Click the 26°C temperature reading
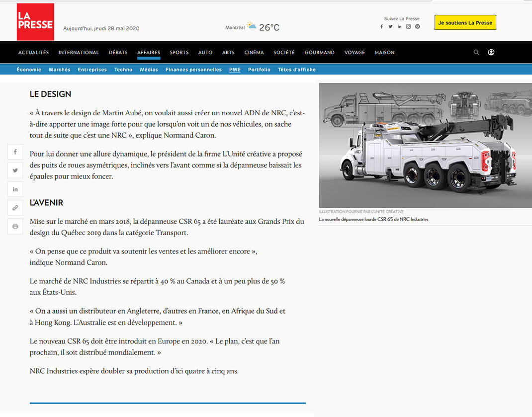532x417 pixels. tap(269, 27)
